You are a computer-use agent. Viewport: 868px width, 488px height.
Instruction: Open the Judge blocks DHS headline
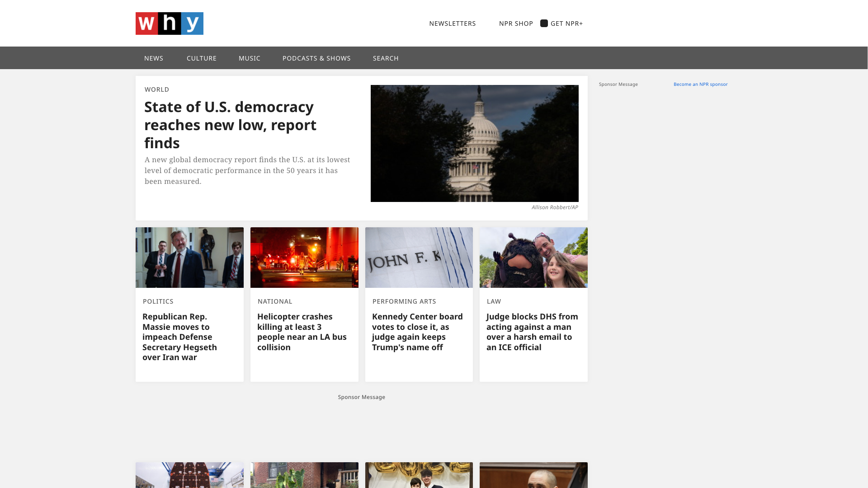click(x=532, y=332)
